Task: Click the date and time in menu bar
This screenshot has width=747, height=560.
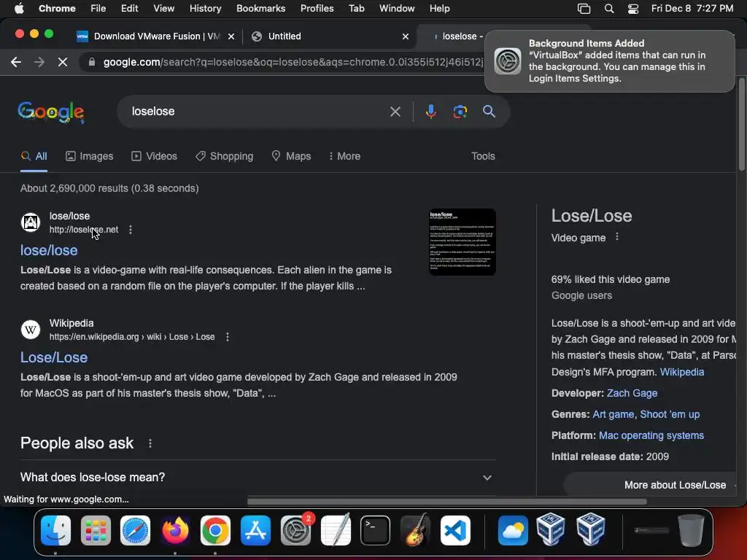Action: [692, 9]
